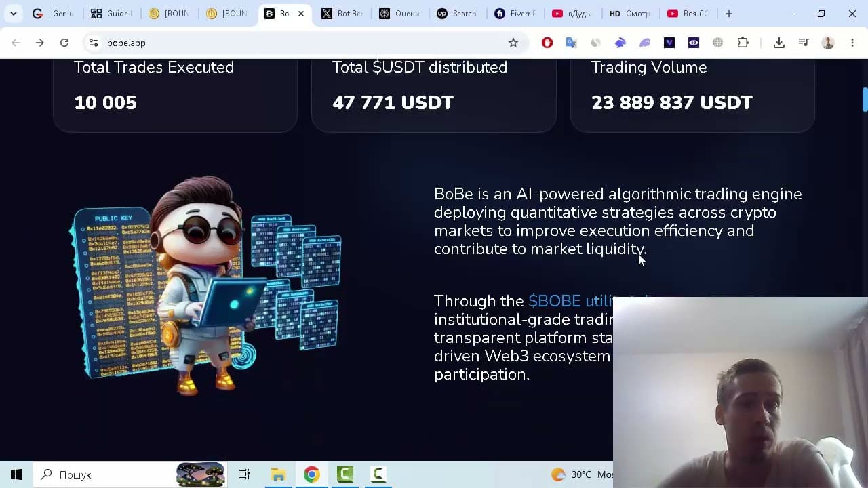Click the Total Trades Executed value 10 005
868x488 pixels.
coord(105,102)
